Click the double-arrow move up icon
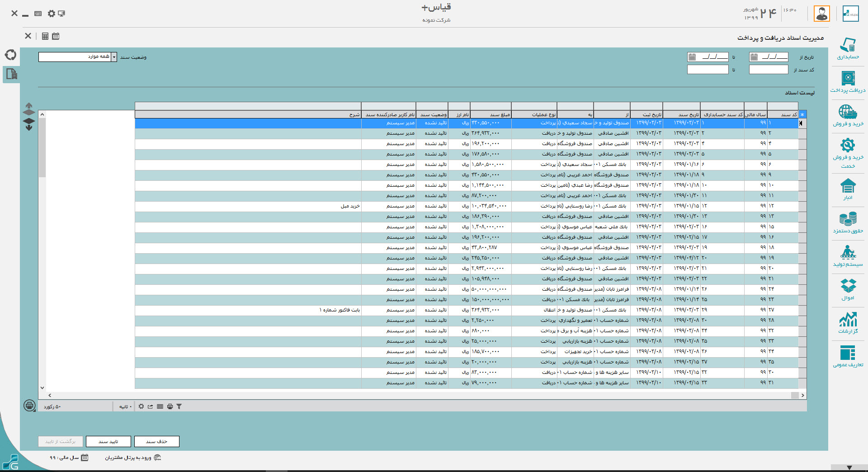The image size is (868, 472). (29, 109)
